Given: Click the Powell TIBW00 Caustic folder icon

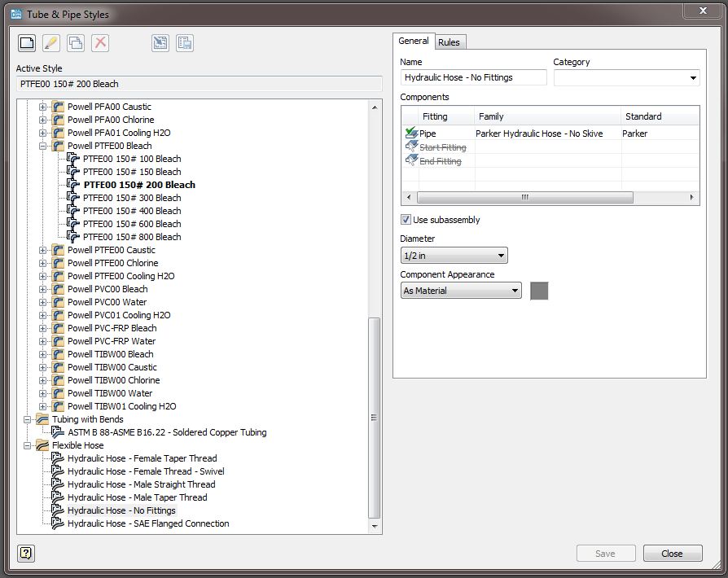Looking at the screenshot, I should (58, 367).
